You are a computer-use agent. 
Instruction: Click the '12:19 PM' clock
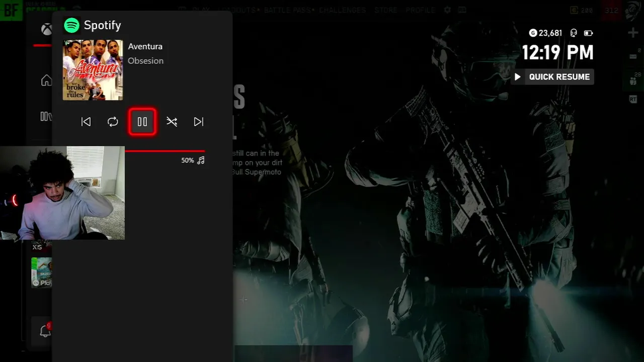click(557, 53)
